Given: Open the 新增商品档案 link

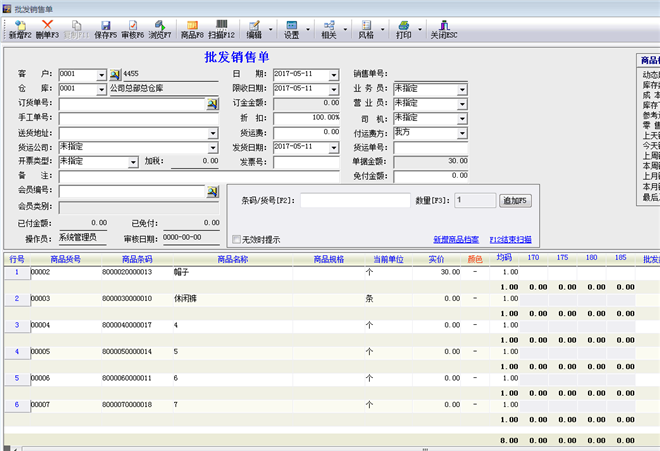Looking at the screenshot, I should pos(456,240).
